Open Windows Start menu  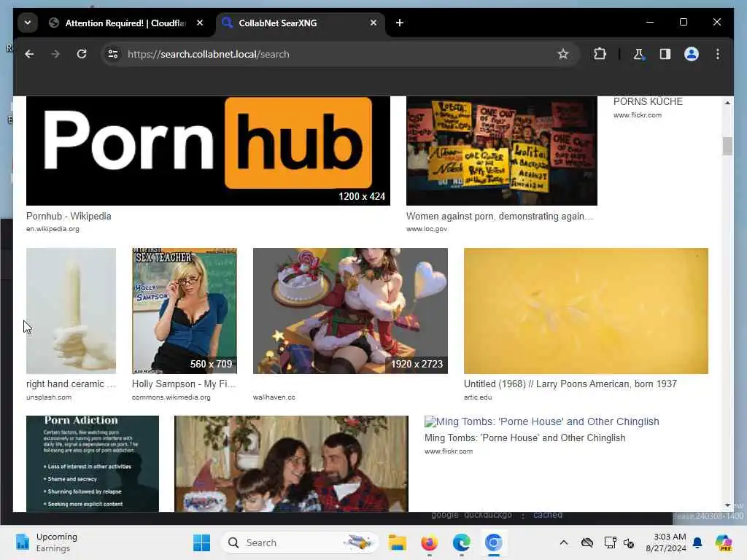pyautogui.click(x=201, y=542)
